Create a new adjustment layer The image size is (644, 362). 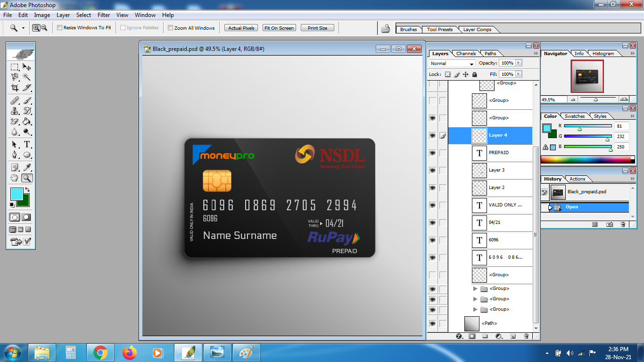tap(499, 336)
